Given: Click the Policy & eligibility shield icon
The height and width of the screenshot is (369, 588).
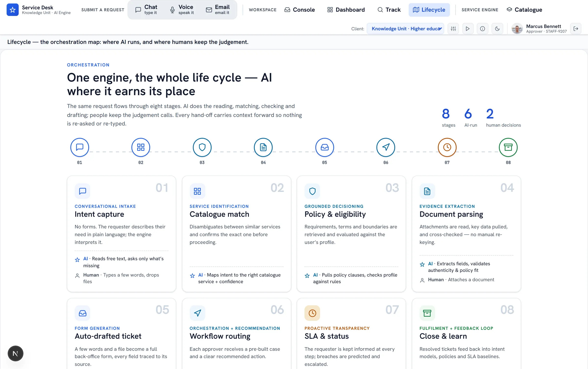Looking at the screenshot, I should (x=312, y=191).
